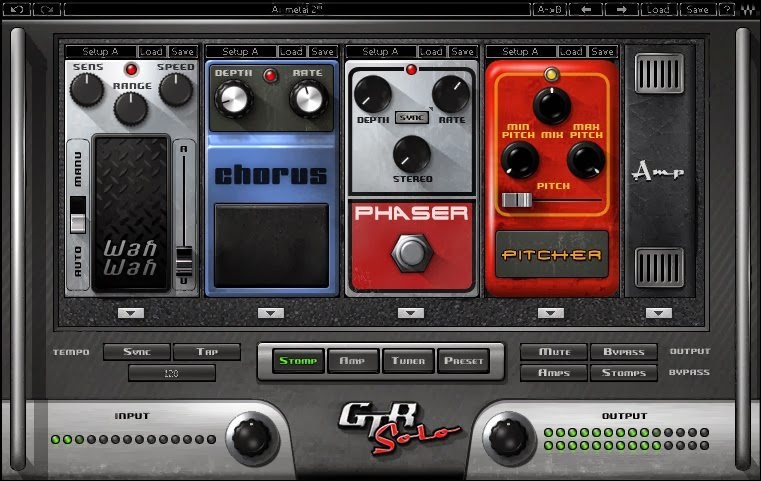The width and height of the screenshot is (761, 481).
Task: Click the A->B copy button
Action: pyautogui.click(x=549, y=9)
